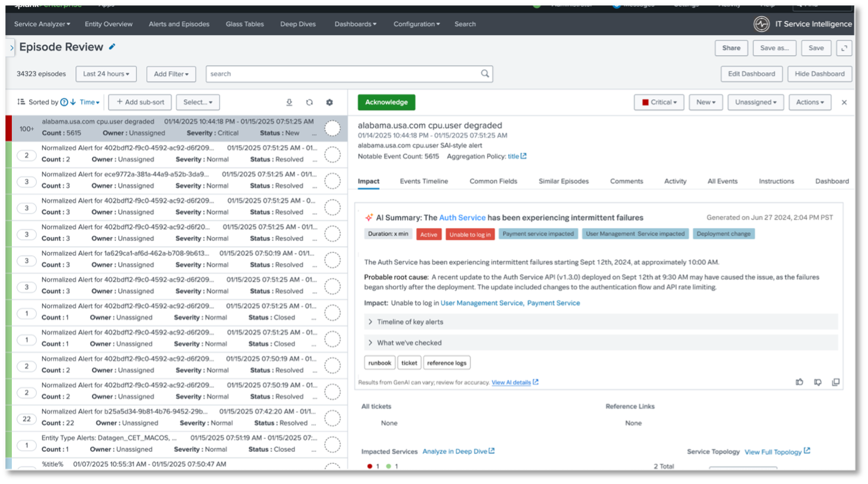This screenshot has width=868, height=484.
Task: Open the Dashboards menu
Action: coord(355,24)
